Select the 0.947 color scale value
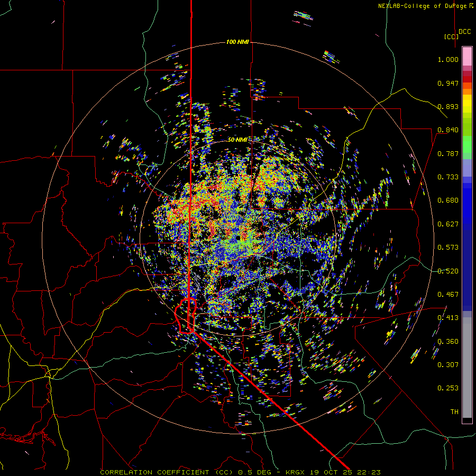 coord(448,83)
